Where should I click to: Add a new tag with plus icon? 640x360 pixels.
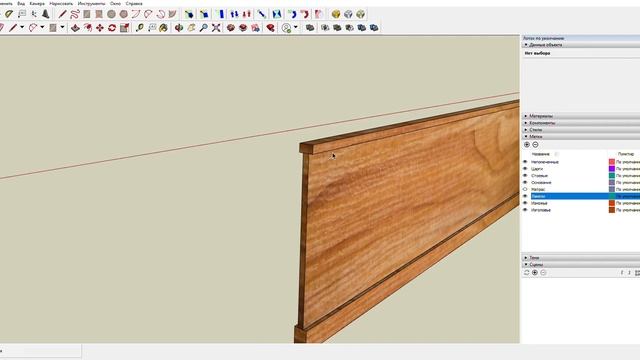coord(527,144)
